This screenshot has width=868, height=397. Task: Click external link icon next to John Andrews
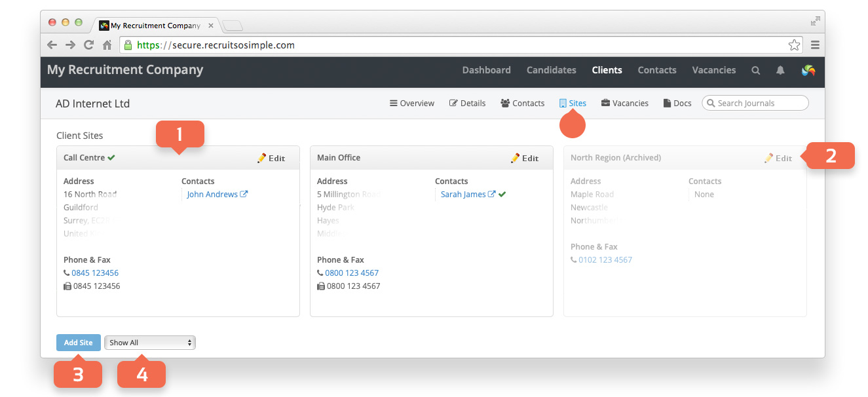pyautogui.click(x=244, y=195)
